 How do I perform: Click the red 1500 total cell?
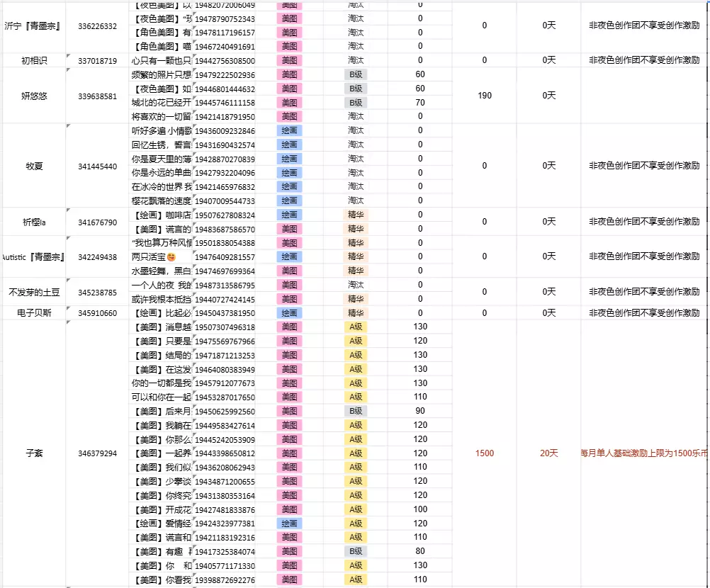pos(484,453)
